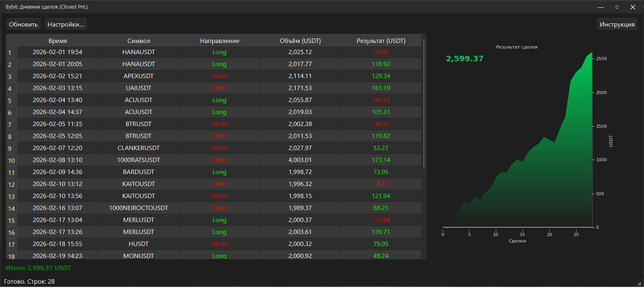Open the Инструкция help button

(617, 24)
